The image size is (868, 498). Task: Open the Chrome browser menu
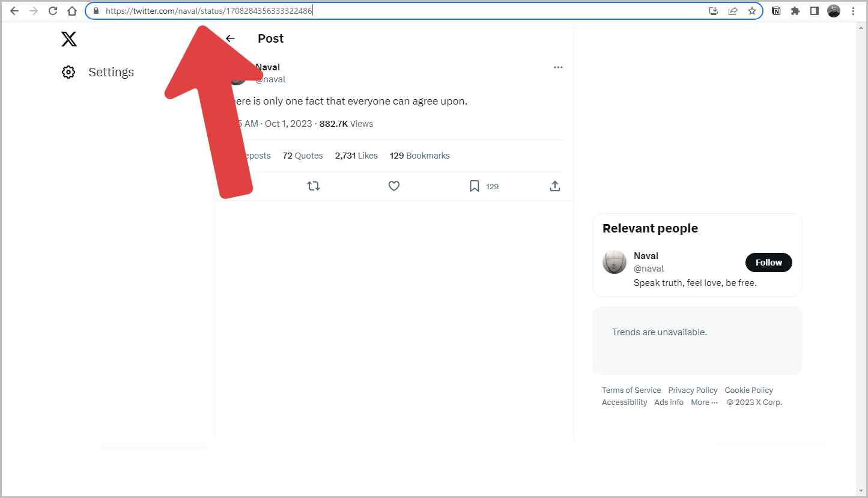pyautogui.click(x=854, y=11)
